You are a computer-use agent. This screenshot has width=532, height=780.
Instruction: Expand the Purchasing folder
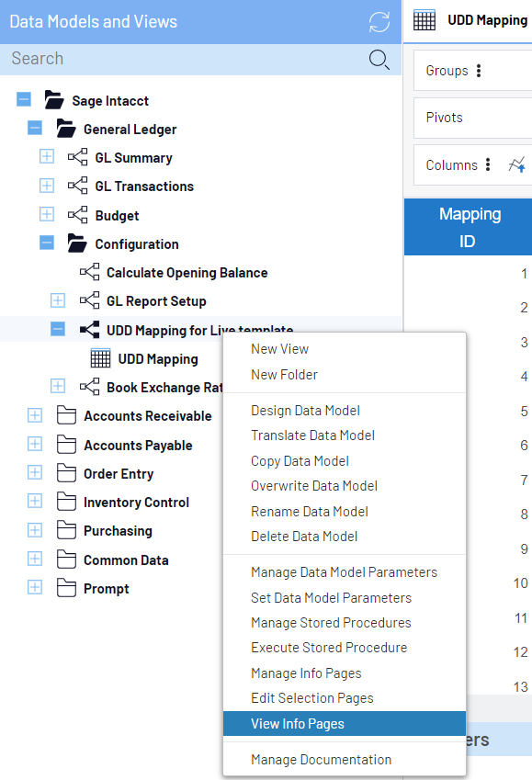click(35, 530)
